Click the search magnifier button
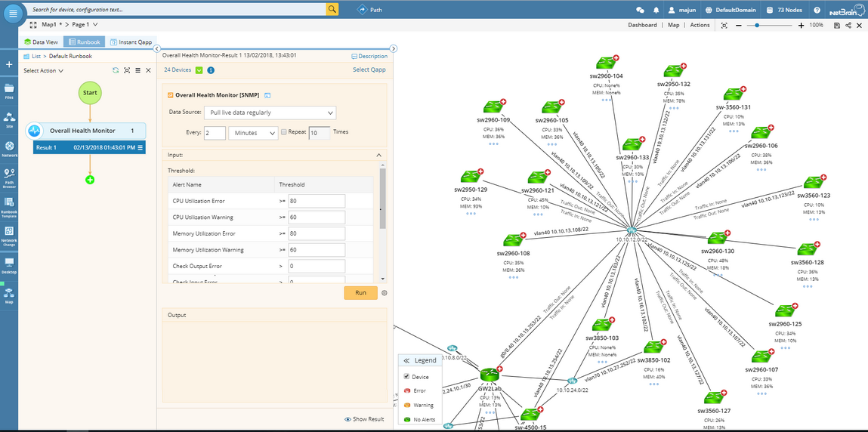The height and width of the screenshot is (432, 868). pos(332,10)
